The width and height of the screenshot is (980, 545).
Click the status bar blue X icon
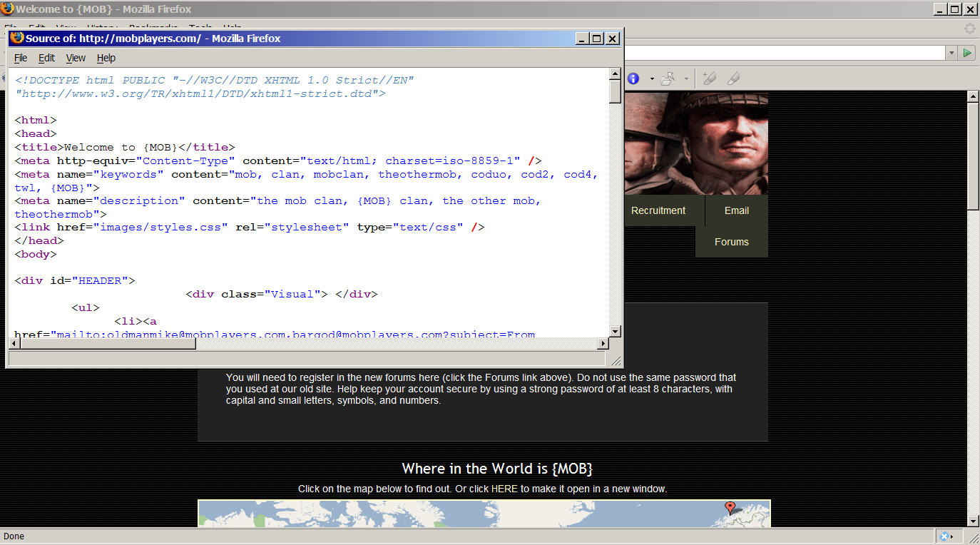point(944,536)
